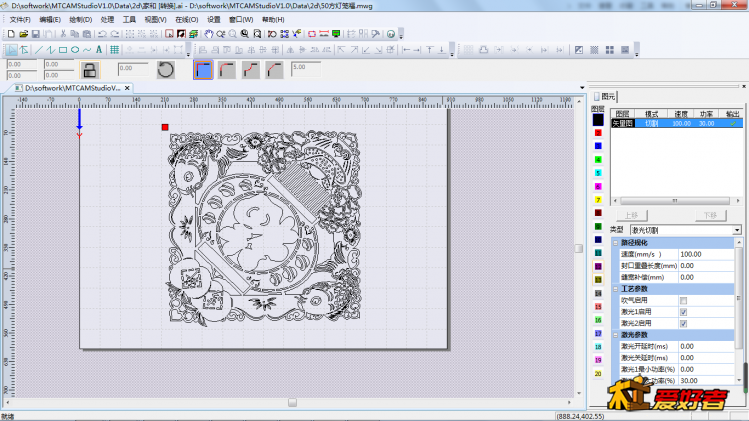Click the rotation angle 0.00 field
749x421 pixels.
click(x=133, y=69)
